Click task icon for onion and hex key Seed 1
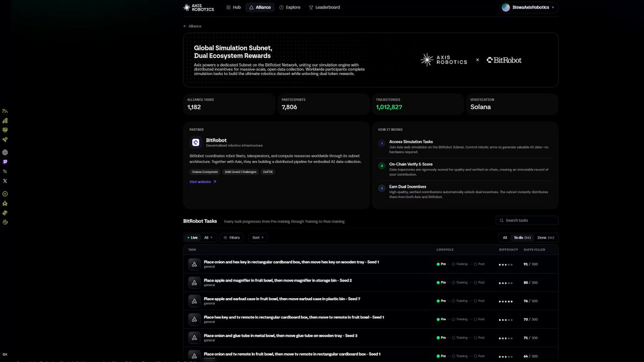This screenshot has height=362, width=644. tap(194, 264)
